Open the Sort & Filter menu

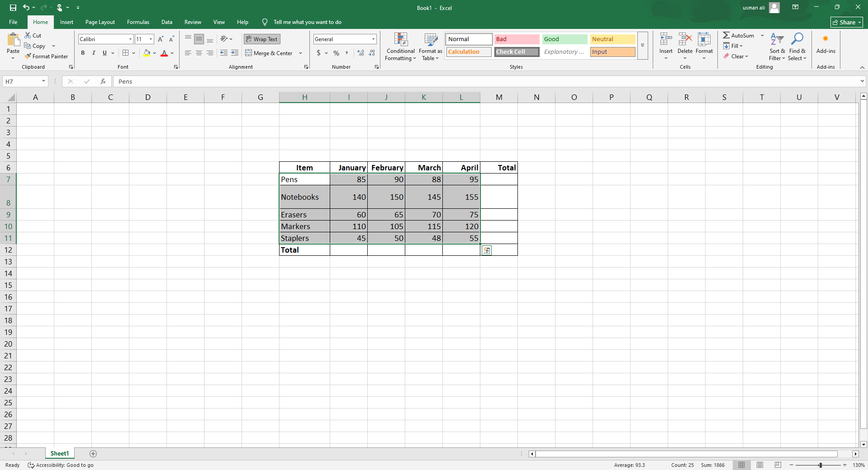point(777,47)
